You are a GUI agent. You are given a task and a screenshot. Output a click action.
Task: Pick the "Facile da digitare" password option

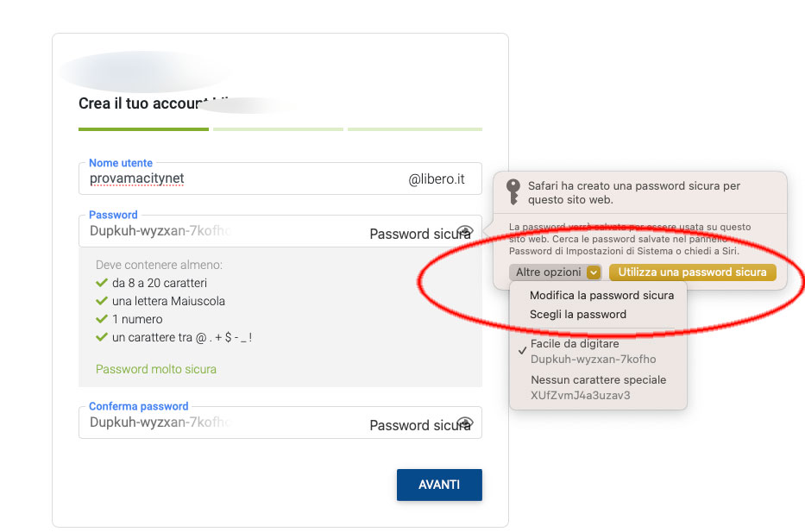click(x=593, y=351)
